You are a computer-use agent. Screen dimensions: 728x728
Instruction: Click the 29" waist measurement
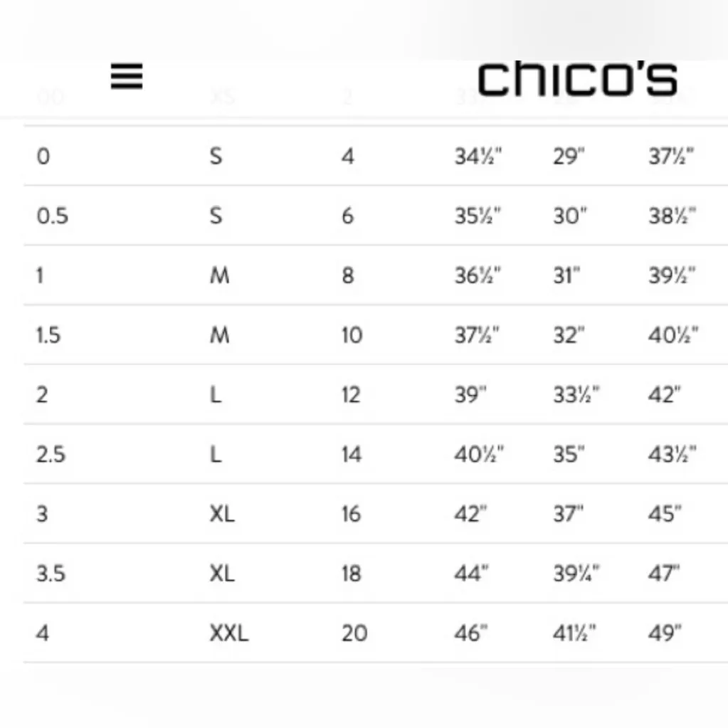tap(568, 156)
